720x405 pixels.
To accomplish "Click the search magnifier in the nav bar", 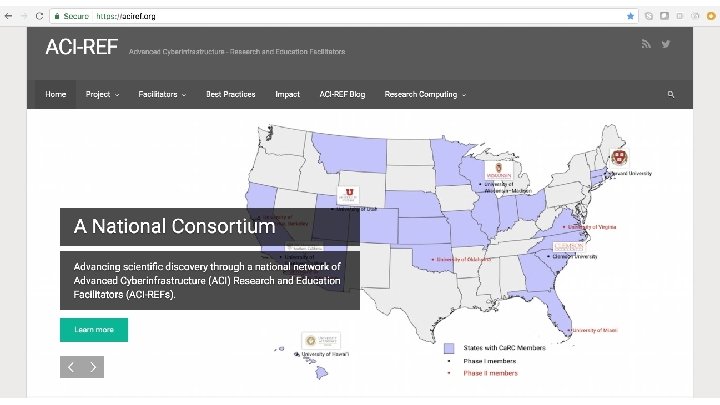I will (671, 94).
